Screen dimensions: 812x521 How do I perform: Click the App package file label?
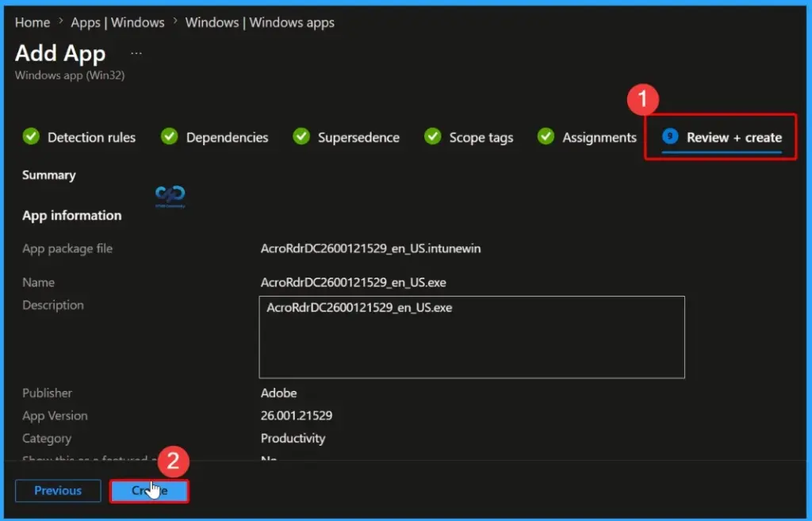point(67,248)
